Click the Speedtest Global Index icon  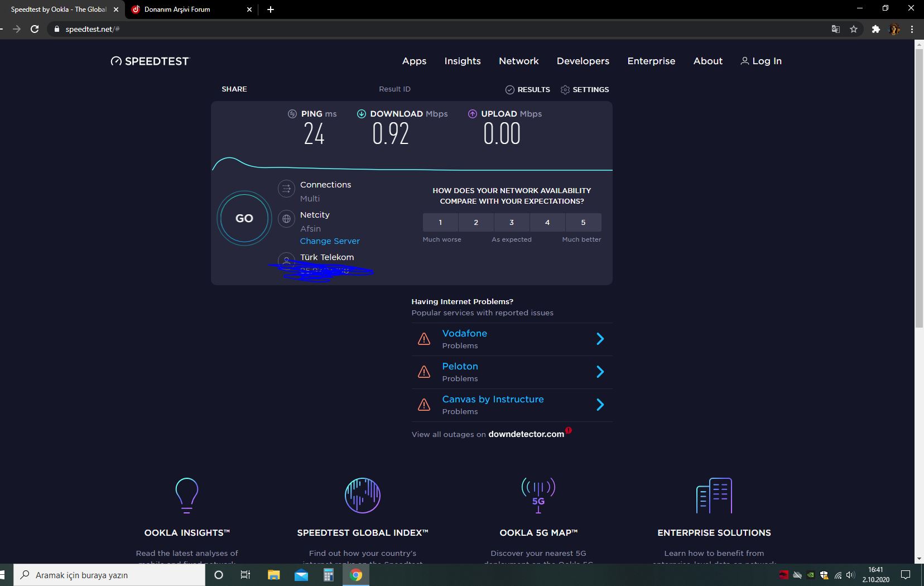(x=362, y=495)
